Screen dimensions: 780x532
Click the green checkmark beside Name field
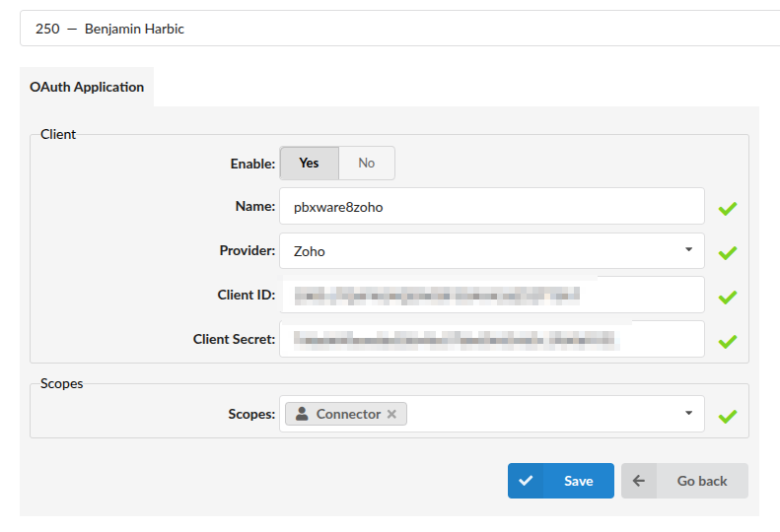tap(728, 209)
